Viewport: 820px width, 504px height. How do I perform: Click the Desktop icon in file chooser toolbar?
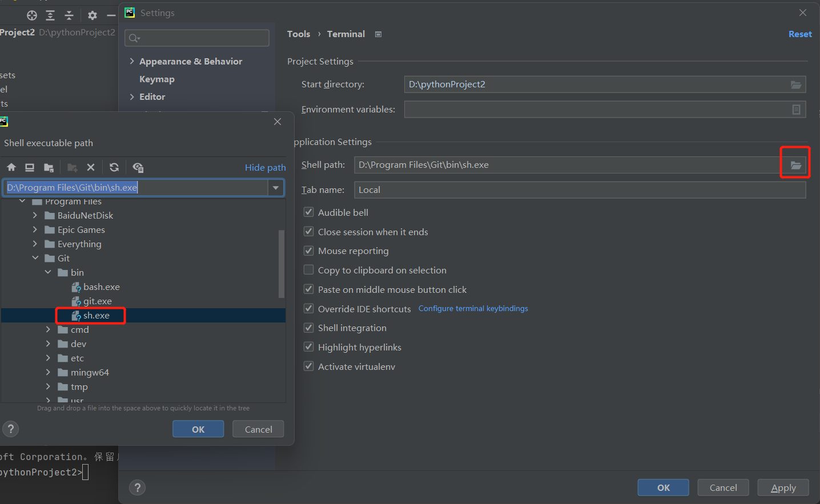pos(29,167)
